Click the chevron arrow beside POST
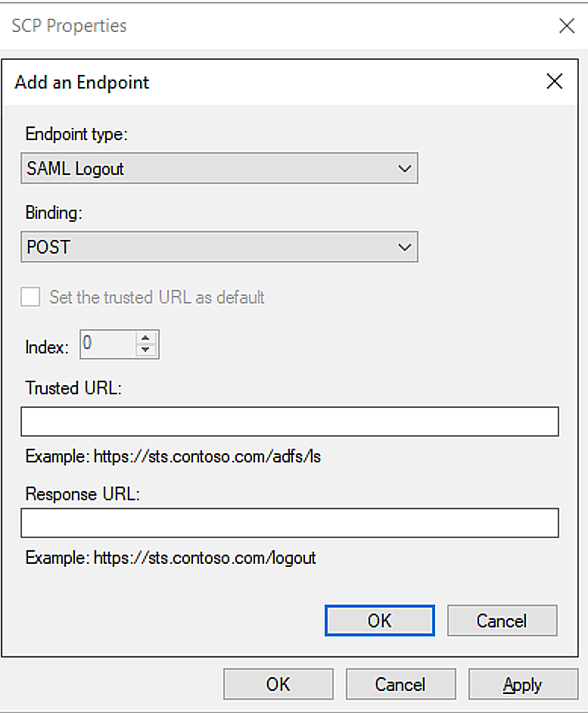 (404, 248)
